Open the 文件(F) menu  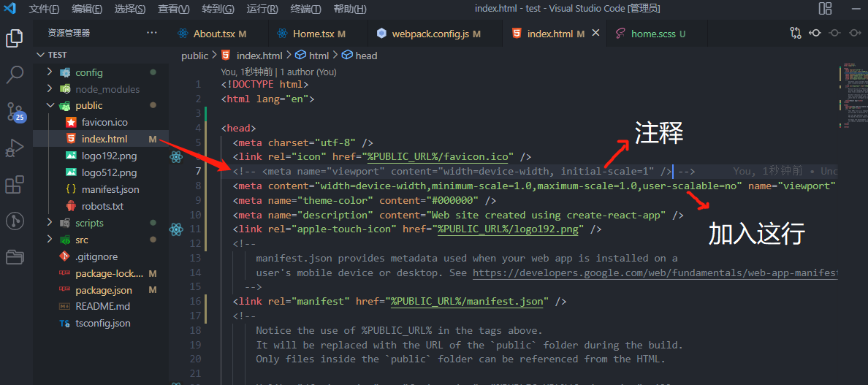pos(44,9)
